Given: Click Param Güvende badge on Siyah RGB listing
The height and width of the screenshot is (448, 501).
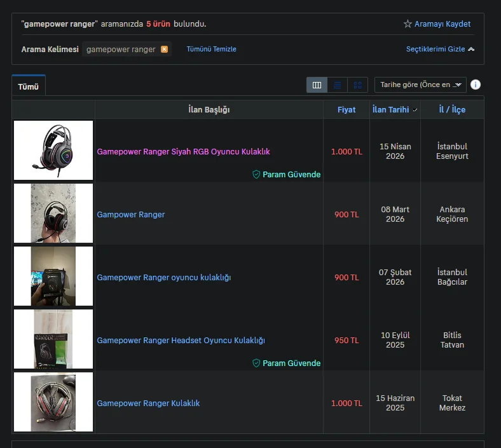Looking at the screenshot, I should (286, 174).
